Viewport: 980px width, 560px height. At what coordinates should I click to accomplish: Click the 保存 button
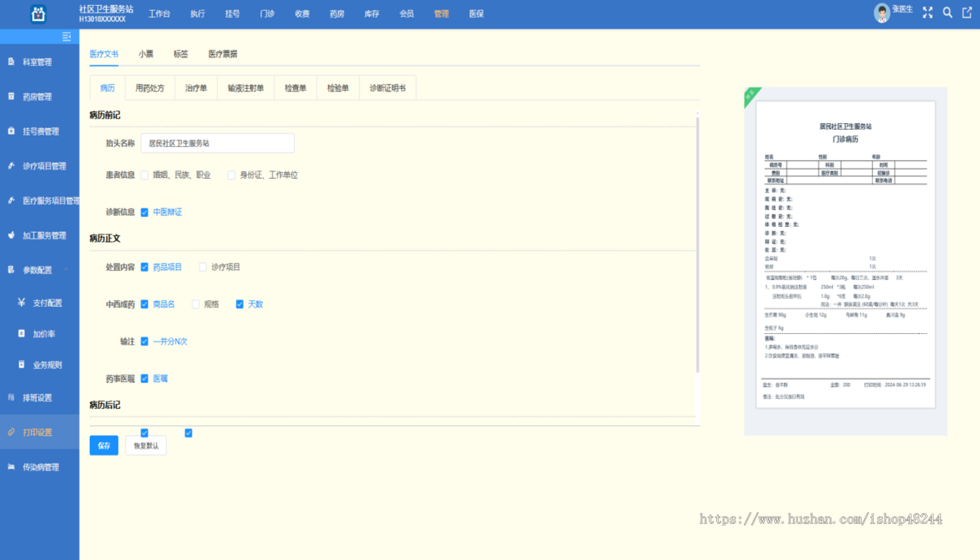coord(104,446)
